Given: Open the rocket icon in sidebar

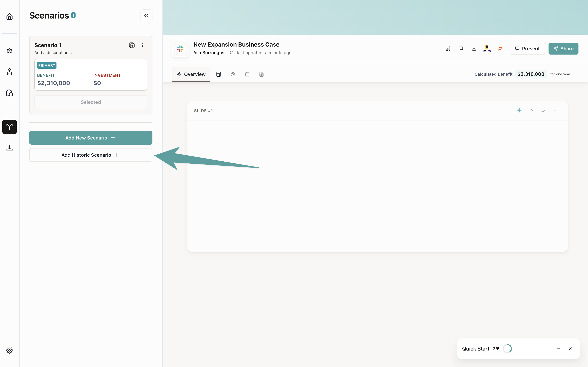Looking at the screenshot, I should [10, 72].
